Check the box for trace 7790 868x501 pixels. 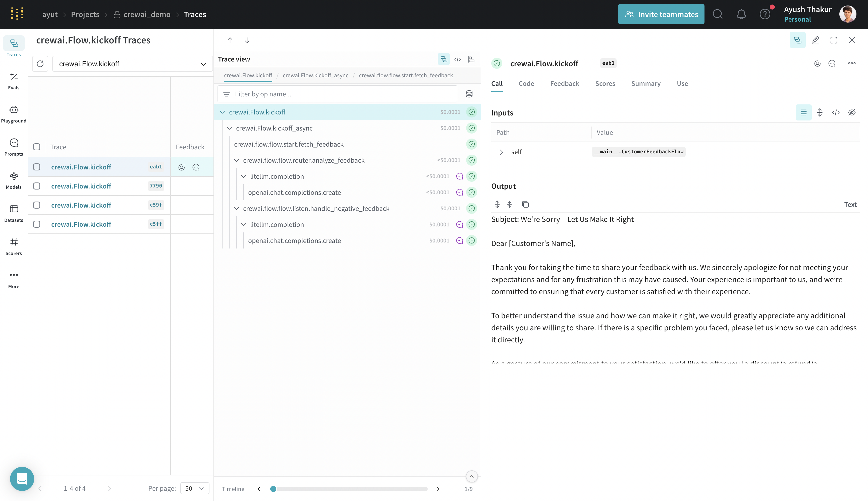[36, 186]
